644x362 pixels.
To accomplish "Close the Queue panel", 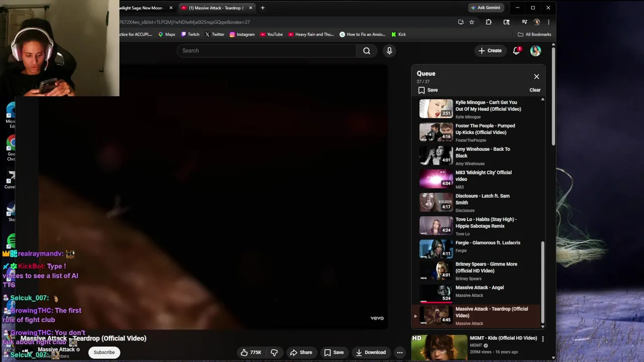I will (x=536, y=76).
